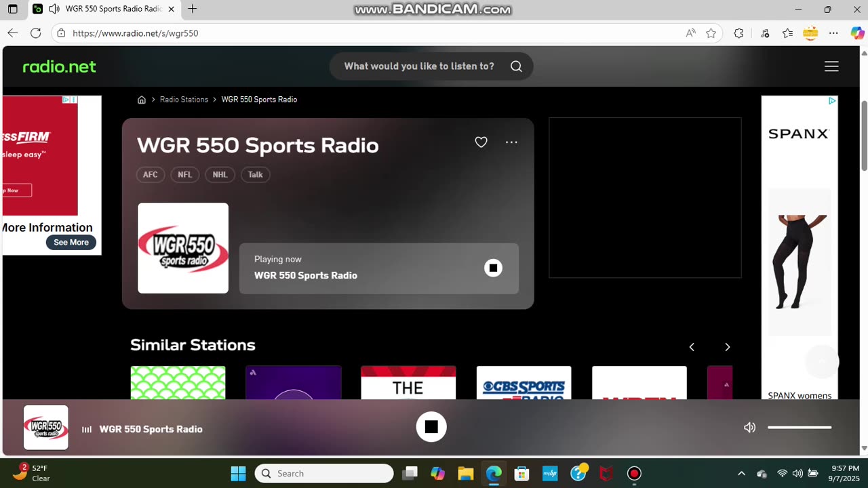868x488 pixels.
Task: Open the hamburger menu
Action: [831, 66]
